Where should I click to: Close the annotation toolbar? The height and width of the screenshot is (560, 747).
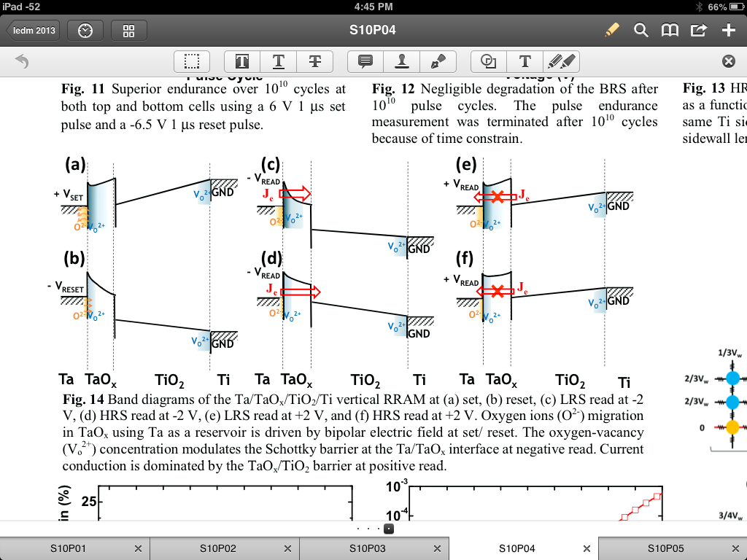pyautogui.click(x=728, y=62)
